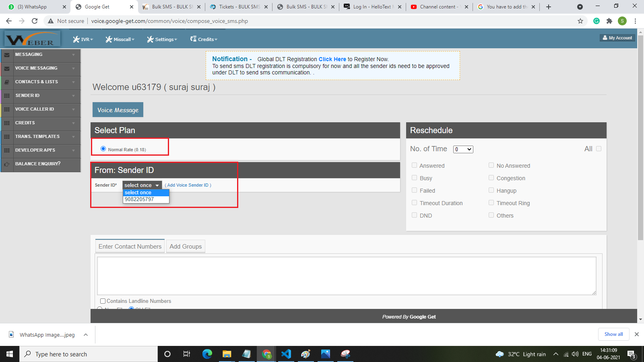Enable the Contains Landline Numbers checkbox
644x362 pixels.
[103, 301]
